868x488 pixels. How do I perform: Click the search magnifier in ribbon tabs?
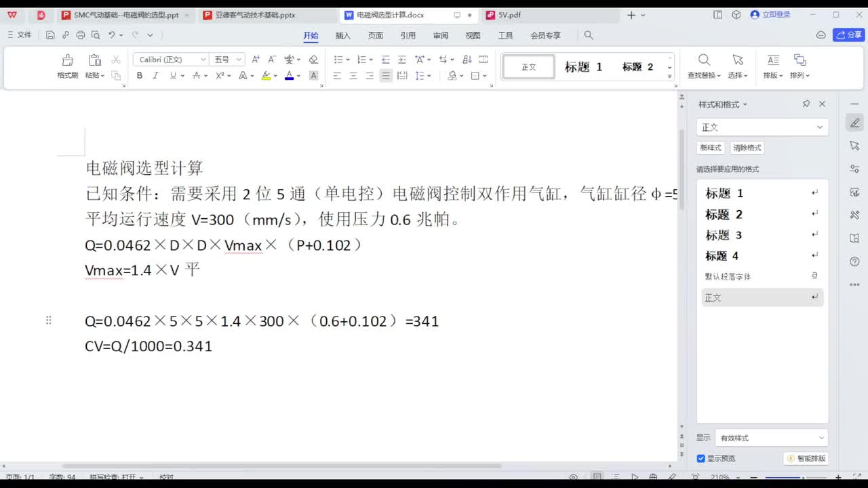click(x=589, y=35)
